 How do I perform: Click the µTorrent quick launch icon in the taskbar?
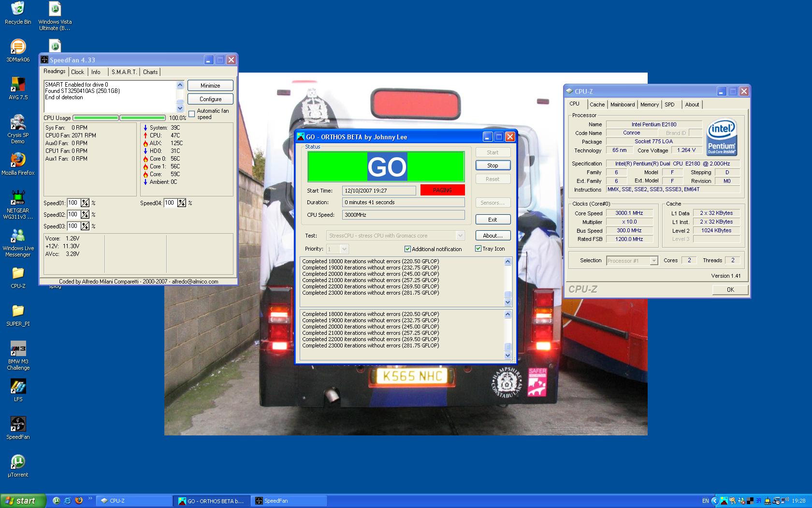coord(56,501)
